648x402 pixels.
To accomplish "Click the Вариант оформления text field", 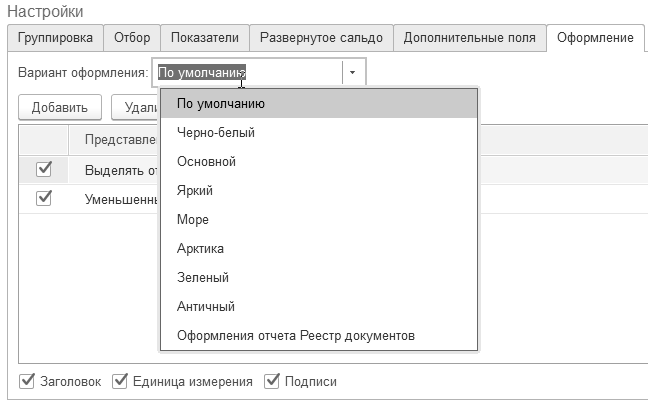I will [247, 73].
